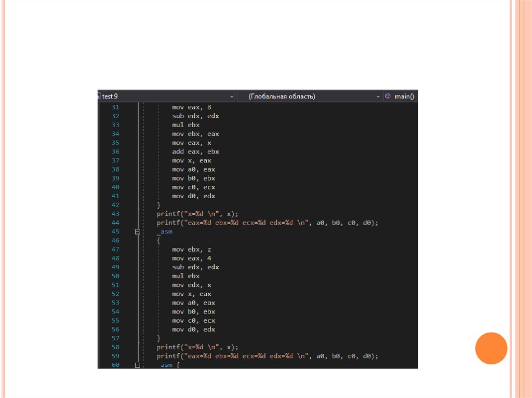Click the 'mov ebx, eax' line
Image resolution: width=532 pixels, height=398 pixels.
pos(195,134)
